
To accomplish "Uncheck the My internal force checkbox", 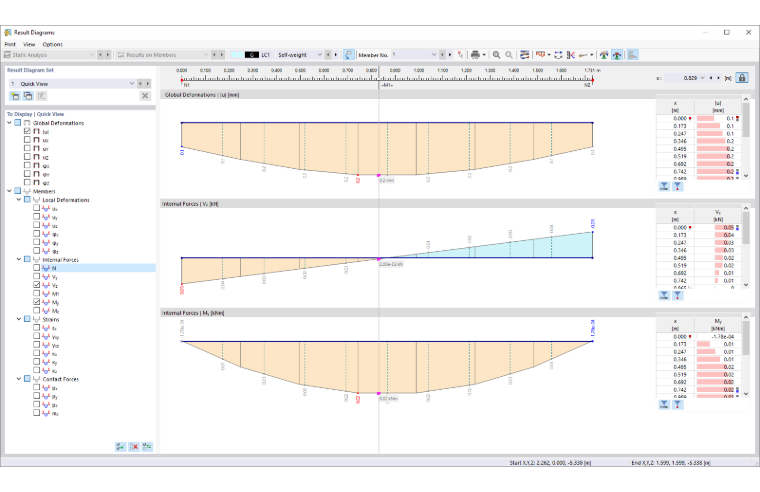I will (x=37, y=302).
